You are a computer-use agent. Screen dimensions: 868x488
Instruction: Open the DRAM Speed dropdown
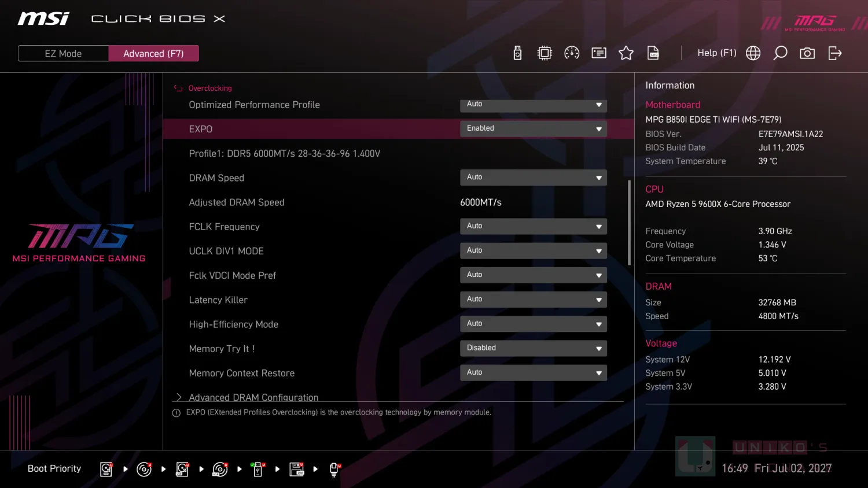[534, 178]
